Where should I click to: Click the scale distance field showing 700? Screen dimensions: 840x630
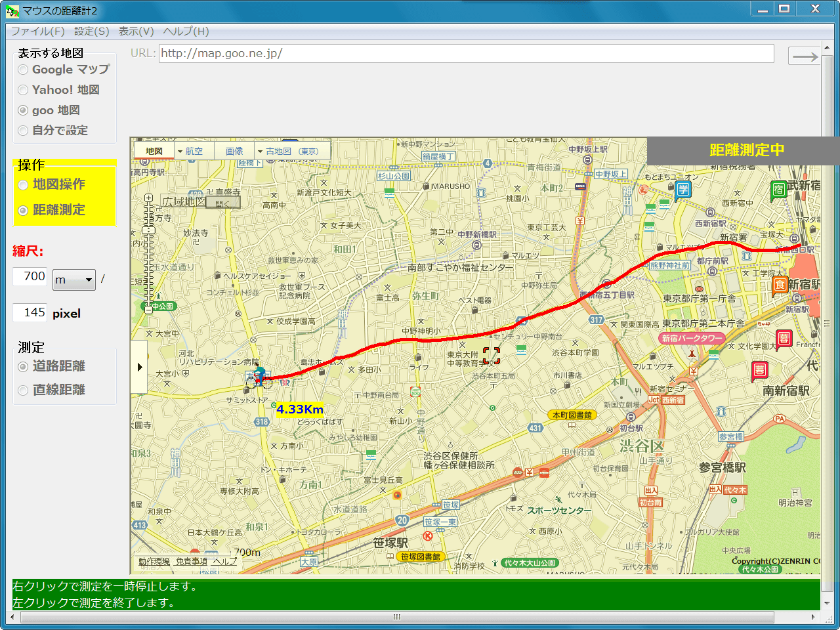coord(30,276)
